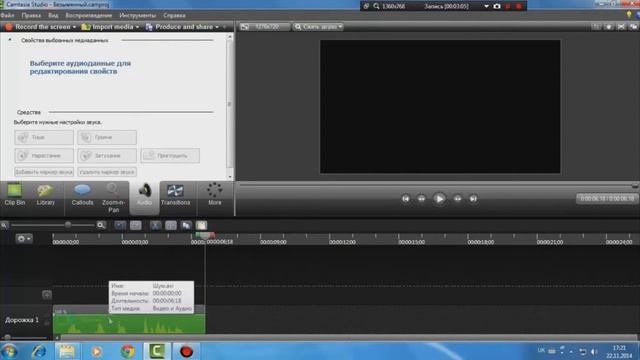This screenshot has height=360, width=640.
Task: Click the Copy icon on timeline toolbar
Action: (187, 225)
